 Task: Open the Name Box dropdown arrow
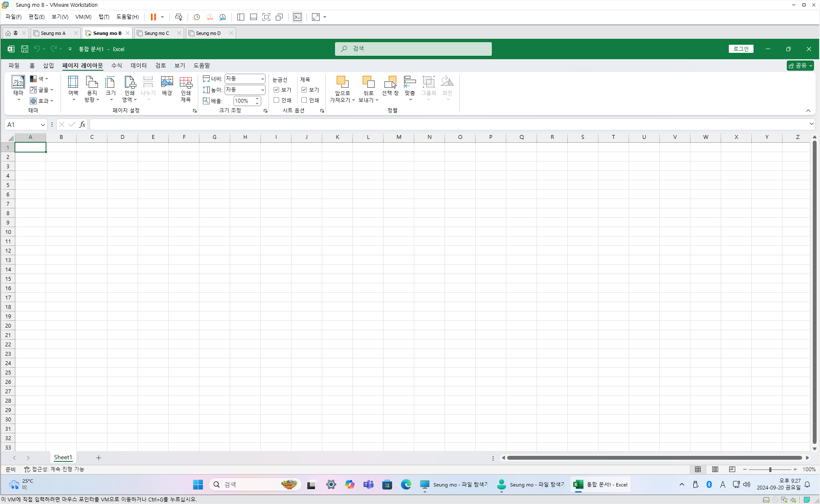coord(43,124)
